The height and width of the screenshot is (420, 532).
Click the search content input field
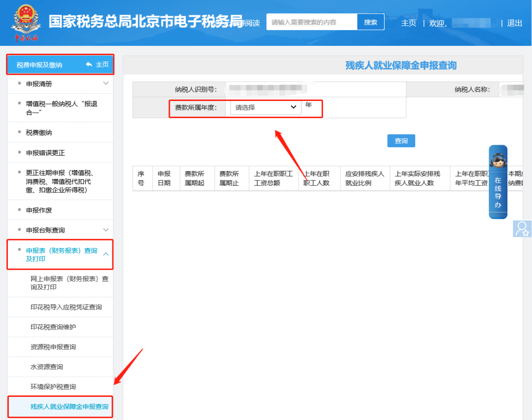(311, 22)
